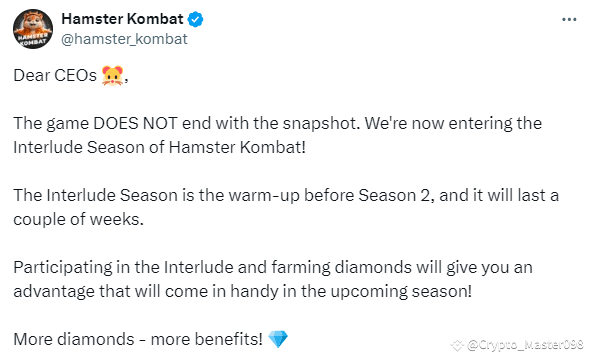Image resolution: width=591 pixels, height=360 pixels.
Task: Click the 'Participating in the Interlude' sentence start
Action: click(123, 267)
